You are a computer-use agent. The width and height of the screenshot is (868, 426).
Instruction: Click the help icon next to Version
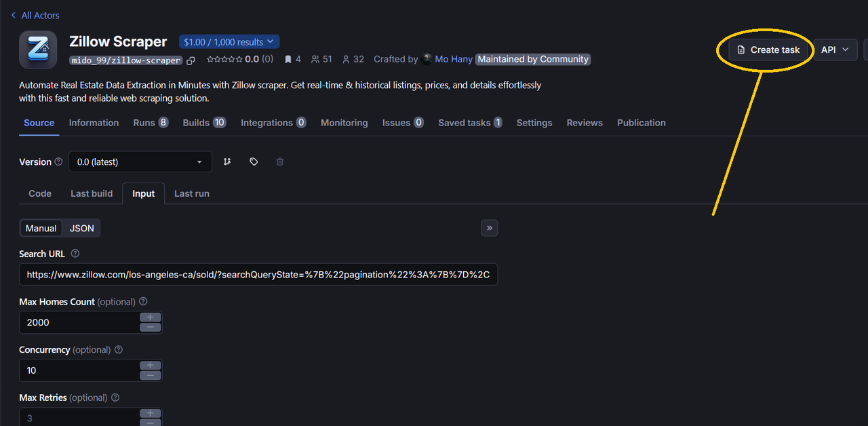58,161
